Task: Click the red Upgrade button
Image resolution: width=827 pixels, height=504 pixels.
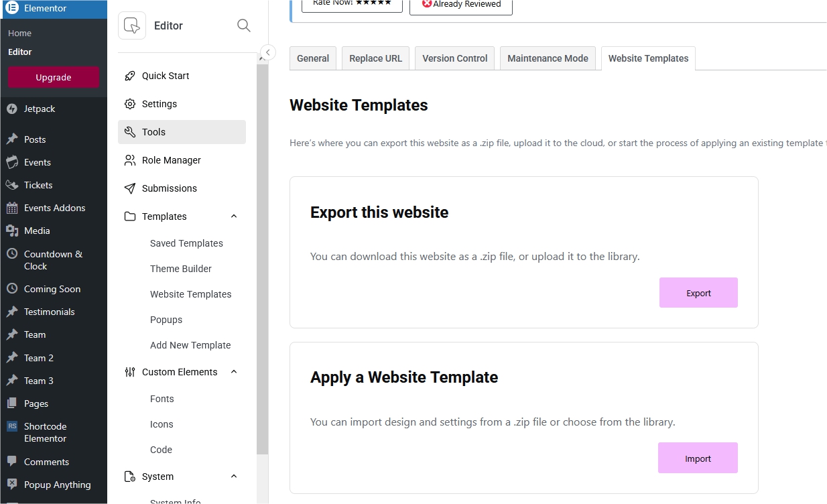Action: click(54, 77)
